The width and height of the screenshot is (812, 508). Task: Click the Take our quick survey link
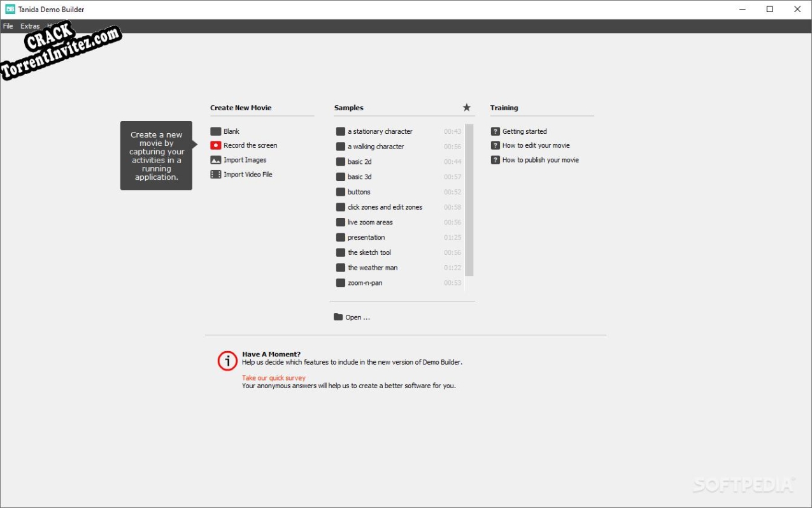273,377
